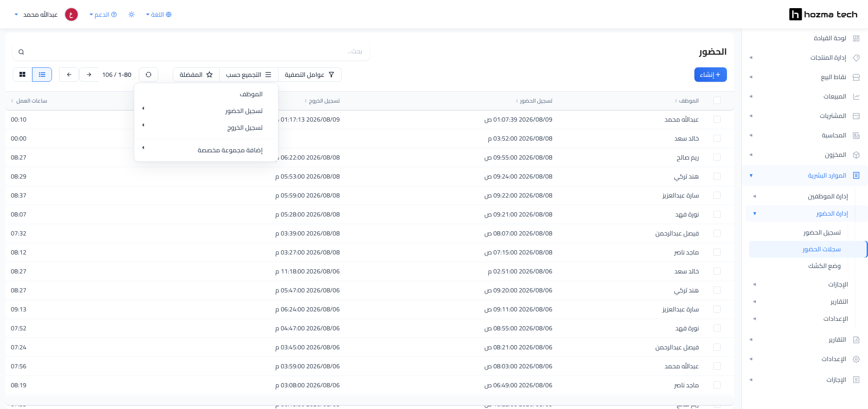Screen dimensions: 868x409
Task: Click working hours value 09:13
Action: pyautogui.click(x=19, y=310)
